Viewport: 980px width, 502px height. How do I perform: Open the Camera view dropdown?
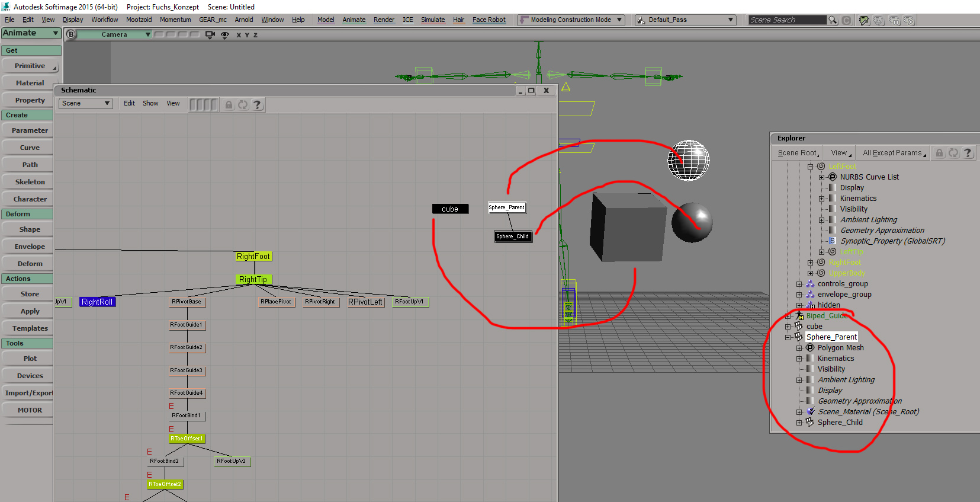115,34
